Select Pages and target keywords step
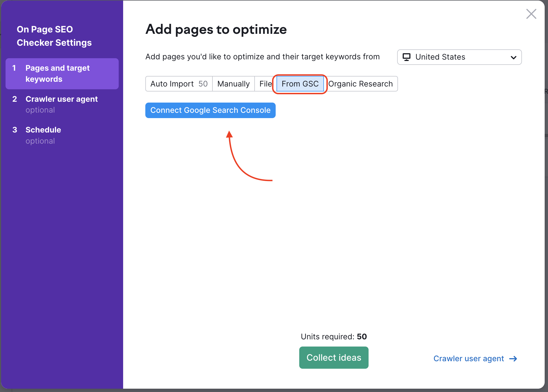This screenshot has height=392, width=548. (62, 74)
